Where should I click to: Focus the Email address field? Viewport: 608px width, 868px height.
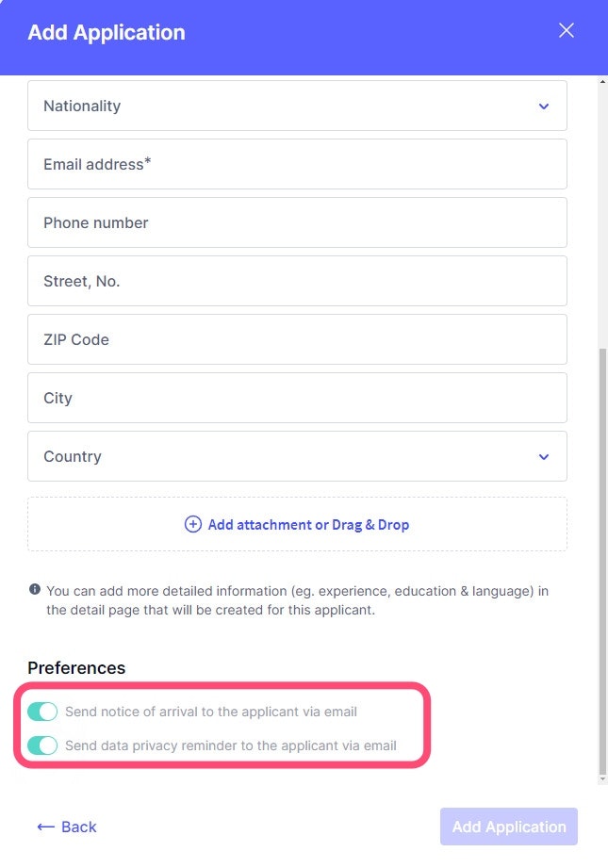click(297, 164)
